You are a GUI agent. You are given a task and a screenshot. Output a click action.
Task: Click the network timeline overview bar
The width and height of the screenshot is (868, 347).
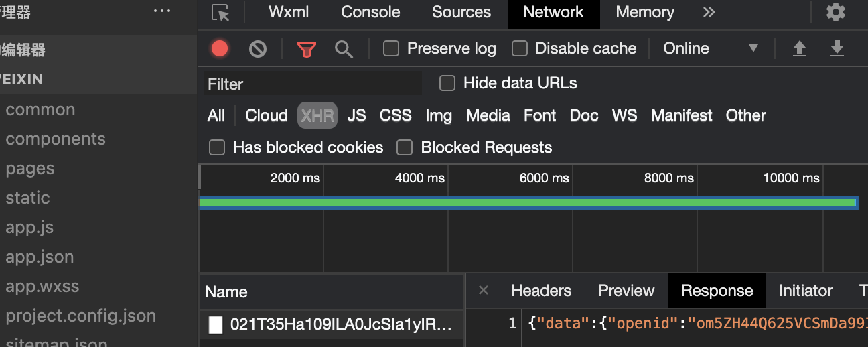(528, 202)
